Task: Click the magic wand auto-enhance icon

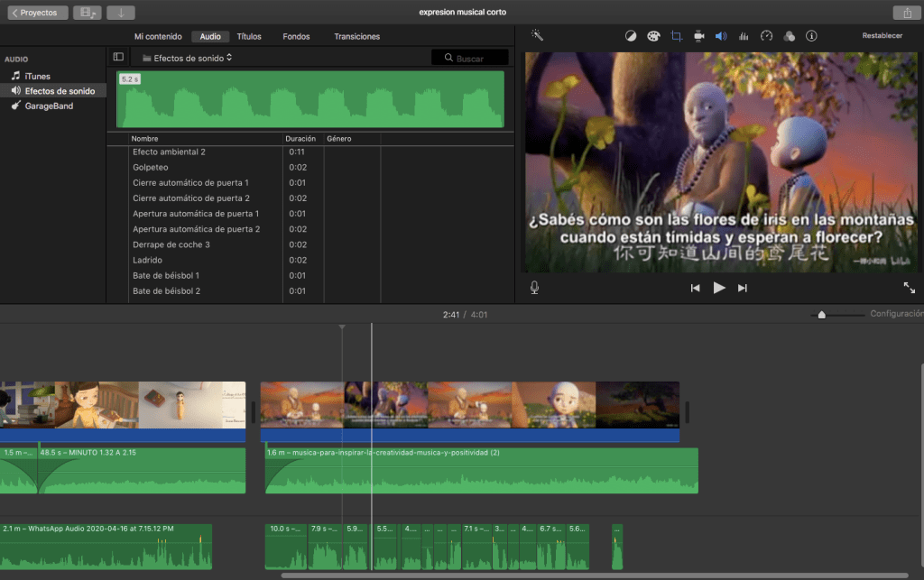Action: click(537, 36)
